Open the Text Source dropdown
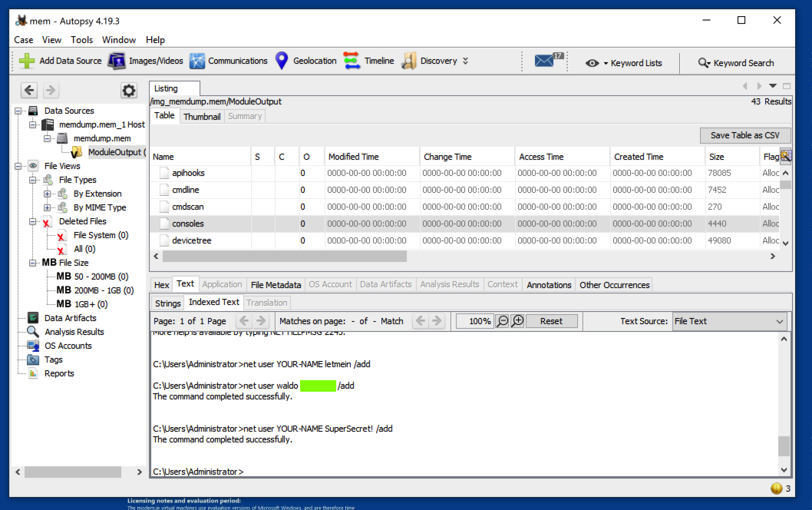 pyautogui.click(x=729, y=321)
